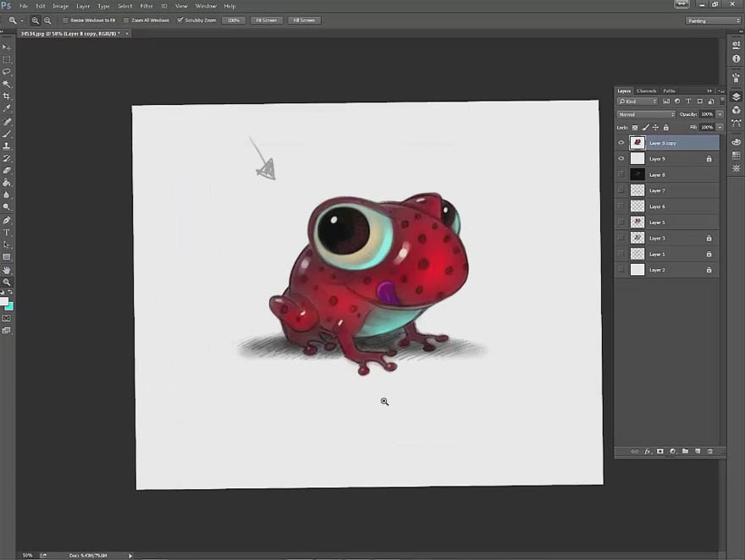This screenshot has width=745, height=560.
Task: Show Layer 7
Action: [621, 190]
